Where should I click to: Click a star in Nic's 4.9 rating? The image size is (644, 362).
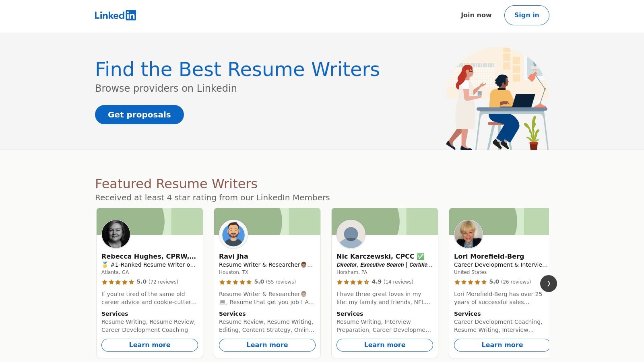[x=352, y=282]
